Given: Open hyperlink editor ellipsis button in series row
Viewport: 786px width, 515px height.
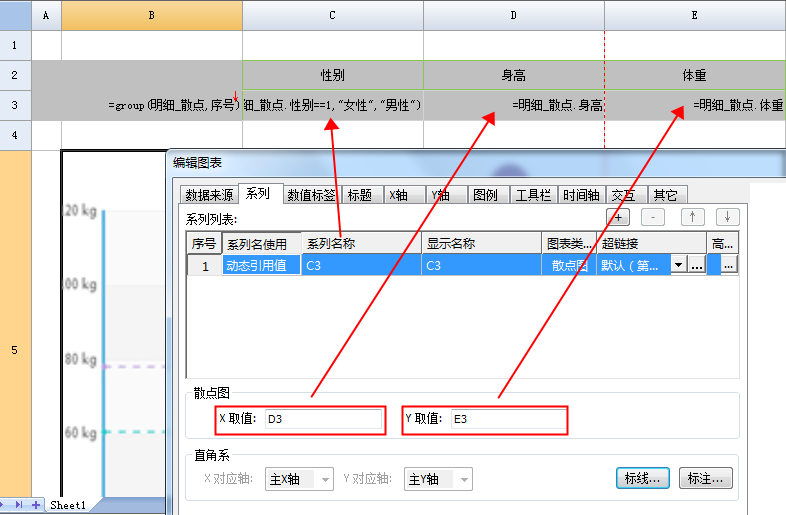Looking at the screenshot, I should point(697,265).
